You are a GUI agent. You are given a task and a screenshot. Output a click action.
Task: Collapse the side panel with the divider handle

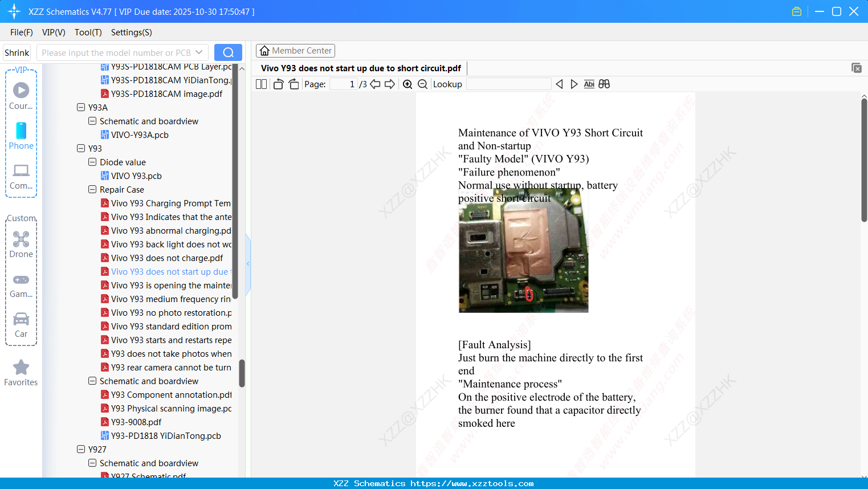click(x=248, y=264)
